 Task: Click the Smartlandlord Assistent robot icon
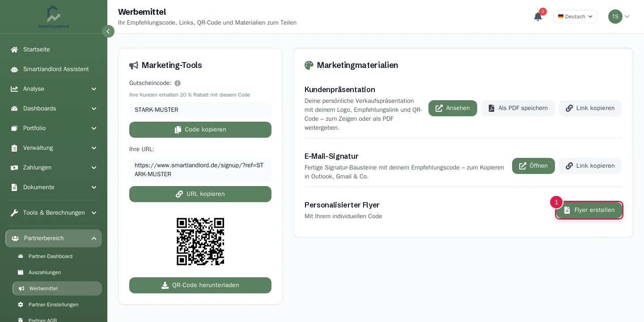pos(14,69)
